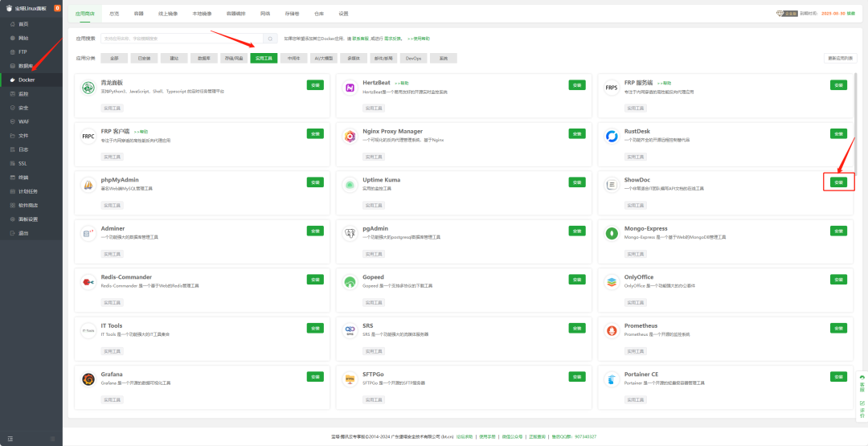Open the SSL sidebar item
The width and height of the screenshot is (868, 446).
(x=31, y=164)
